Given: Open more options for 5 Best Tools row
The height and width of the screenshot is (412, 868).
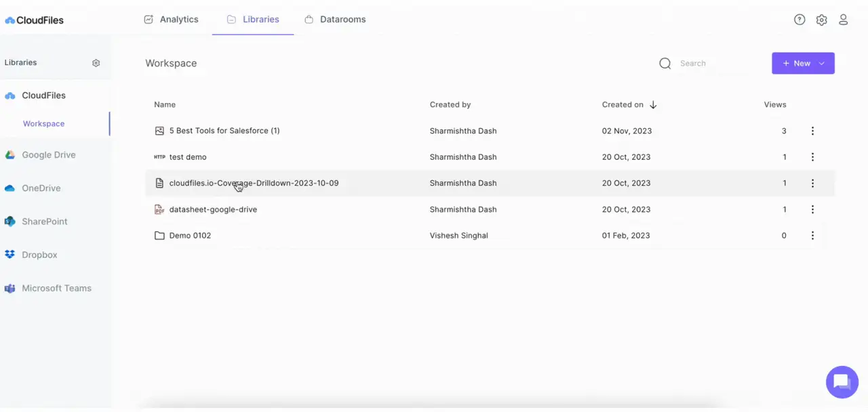Looking at the screenshot, I should pyautogui.click(x=812, y=131).
